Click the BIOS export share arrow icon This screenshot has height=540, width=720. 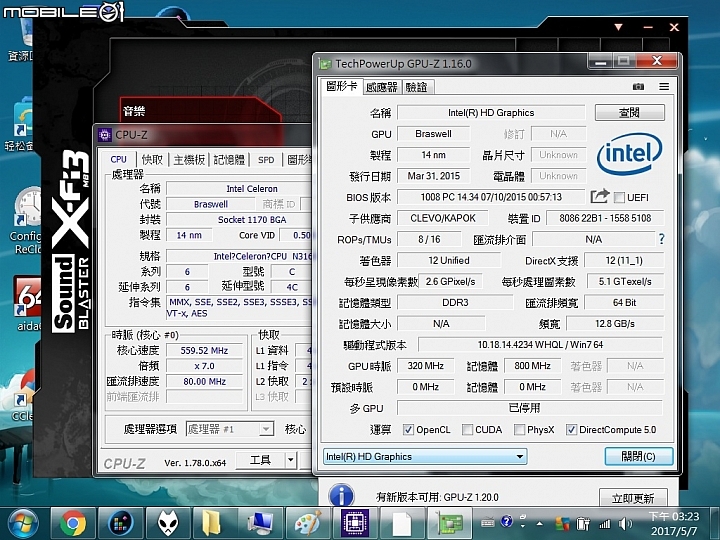[600, 197]
